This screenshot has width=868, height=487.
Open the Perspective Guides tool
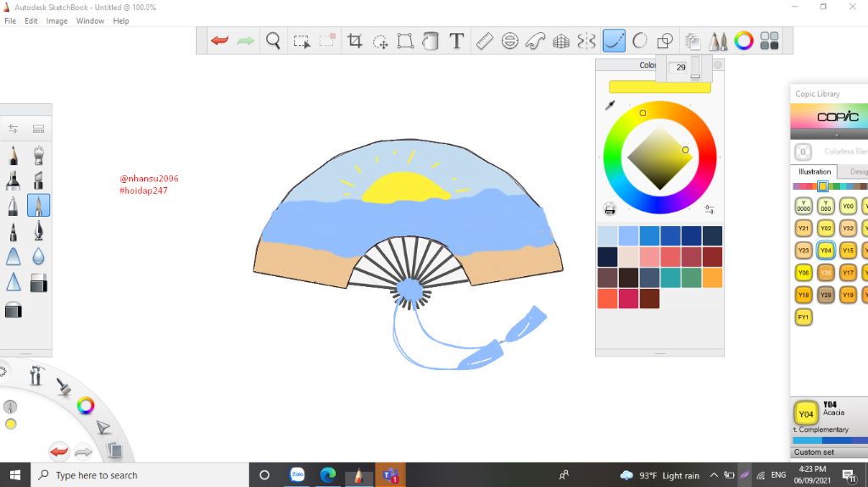[x=561, y=41]
